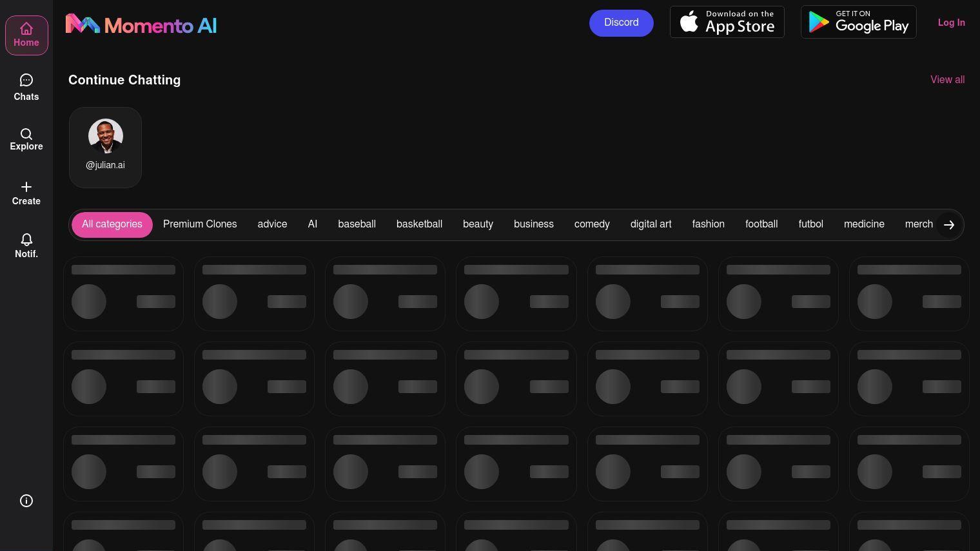This screenshot has height=551, width=980.
Task: Open the App Store download badge
Action: tap(727, 22)
